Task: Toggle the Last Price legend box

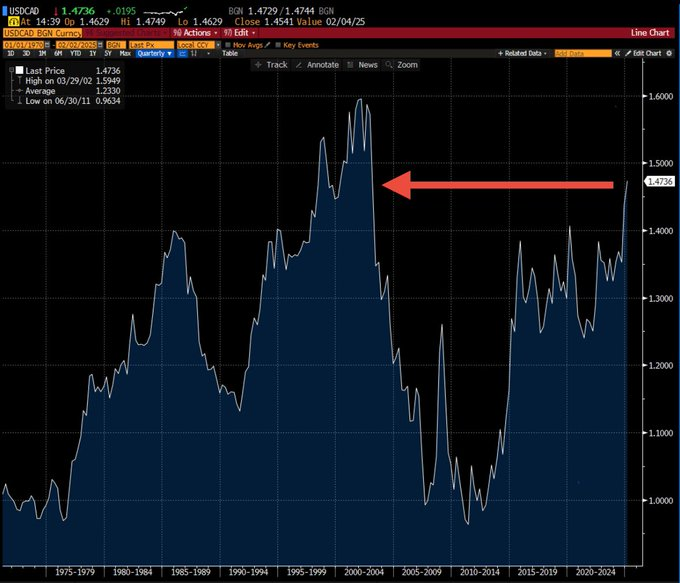Action: pos(19,68)
